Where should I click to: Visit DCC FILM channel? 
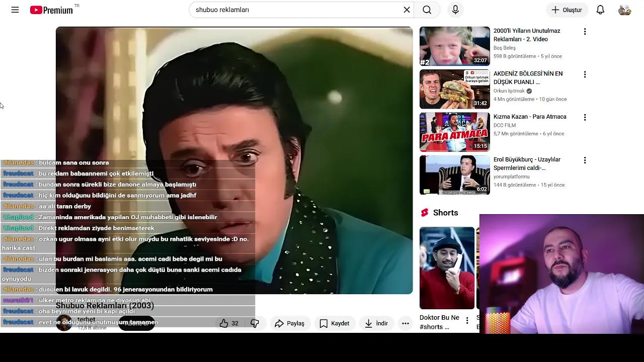(x=505, y=125)
